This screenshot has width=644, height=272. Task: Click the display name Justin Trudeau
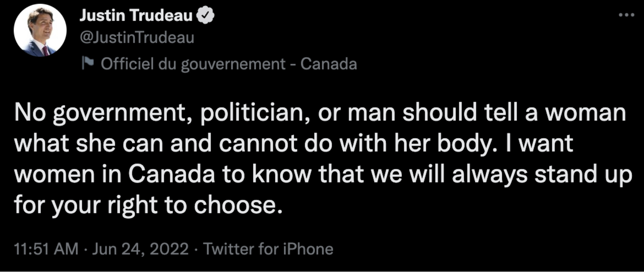point(136,15)
